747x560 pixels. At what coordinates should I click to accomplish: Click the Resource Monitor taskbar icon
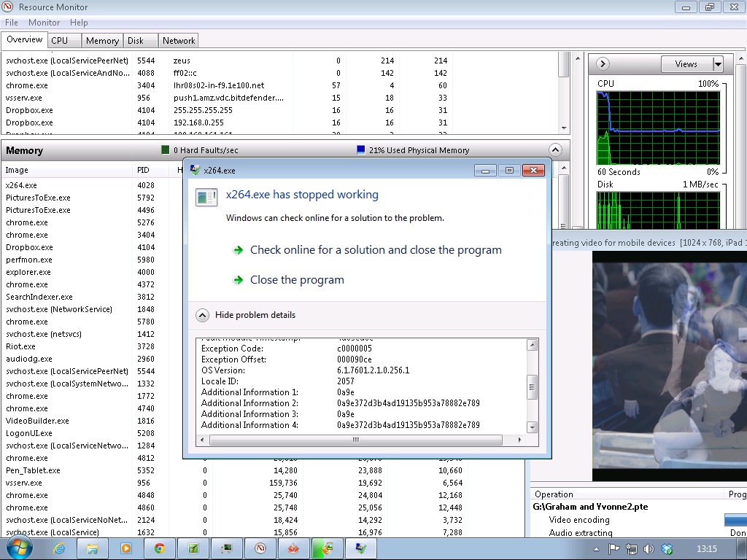coord(260,548)
